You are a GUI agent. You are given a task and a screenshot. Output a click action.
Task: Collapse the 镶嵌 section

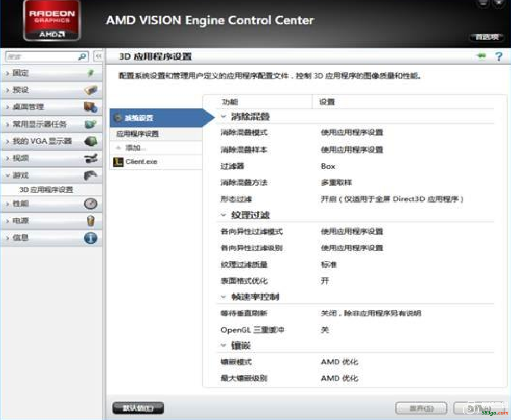click(x=224, y=346)
